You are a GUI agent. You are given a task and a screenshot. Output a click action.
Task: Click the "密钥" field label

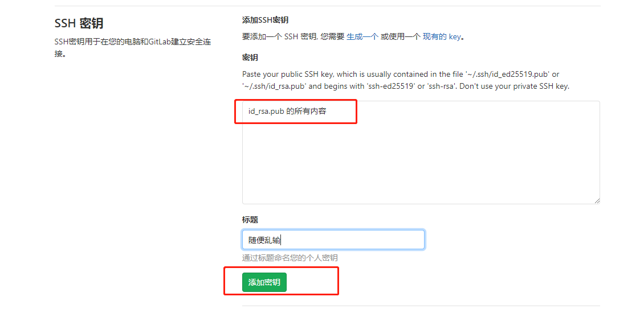tap(250, 57)
